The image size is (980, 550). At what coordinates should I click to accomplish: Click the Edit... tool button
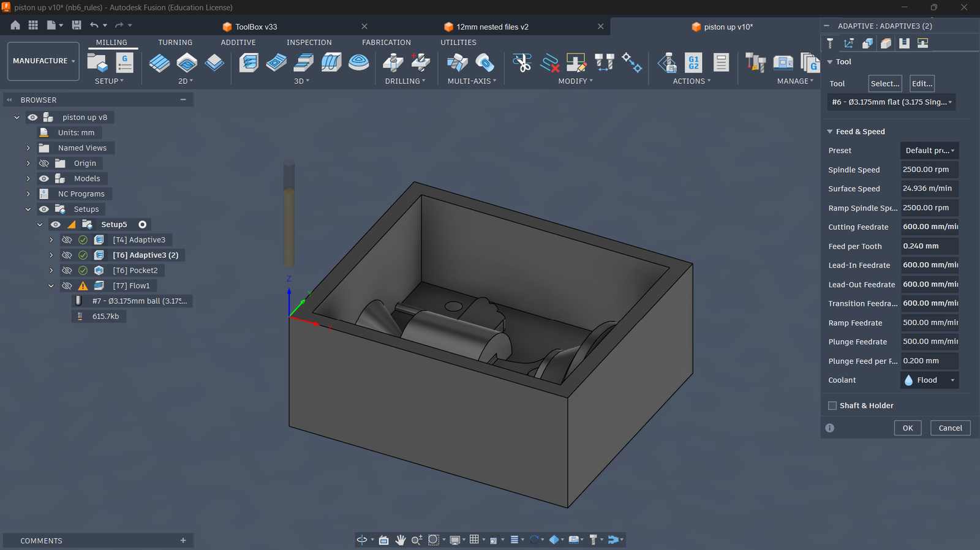tap(922, 83)
